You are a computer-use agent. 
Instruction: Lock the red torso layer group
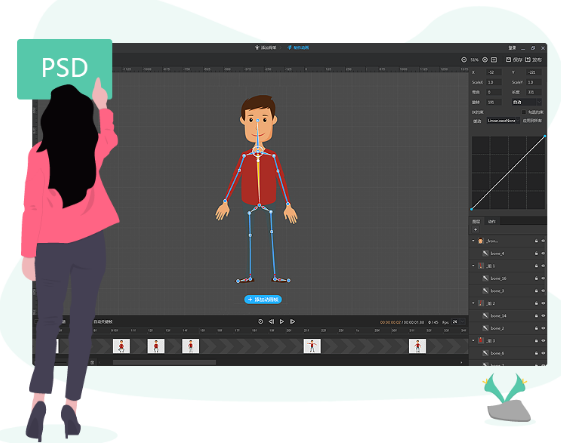coord(536,341)
